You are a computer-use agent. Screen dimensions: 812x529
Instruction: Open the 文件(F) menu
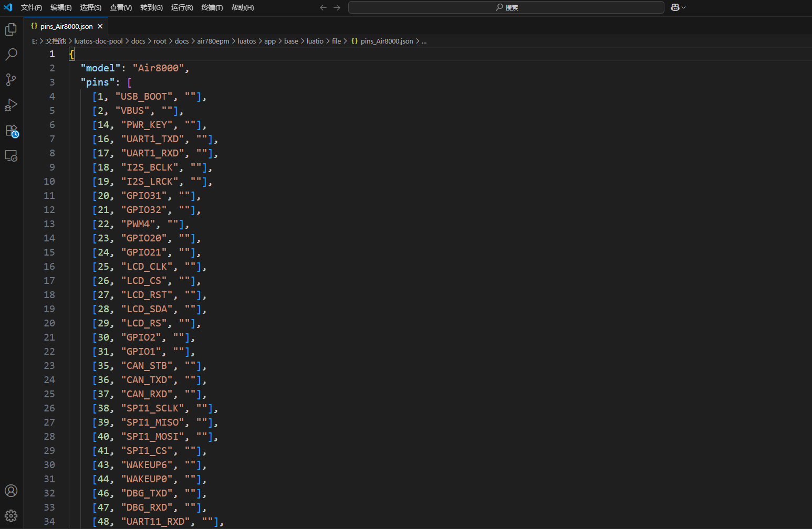click(x=32, y=7)
